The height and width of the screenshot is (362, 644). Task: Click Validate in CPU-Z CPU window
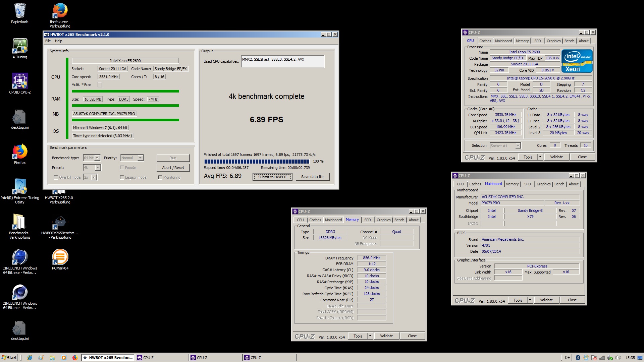click(x=556, y=157)
